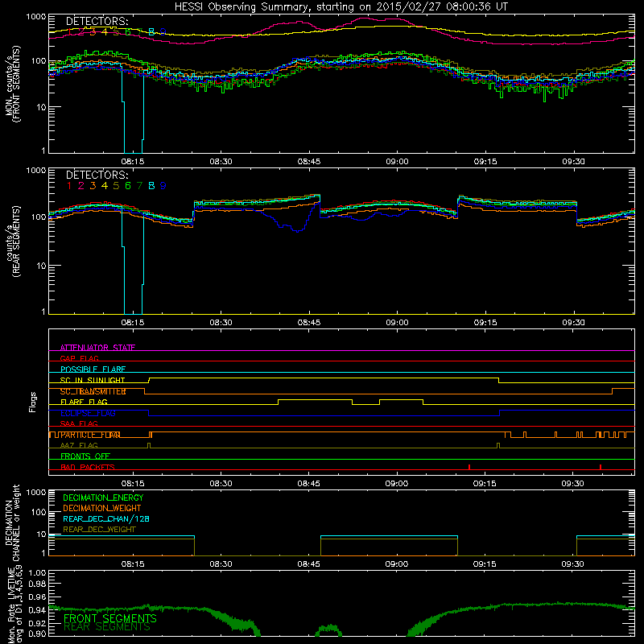Viewport: 644px width, 644px height.
Task: Click the POSSIBLE_FLARE label
Action: click(93, 369)
